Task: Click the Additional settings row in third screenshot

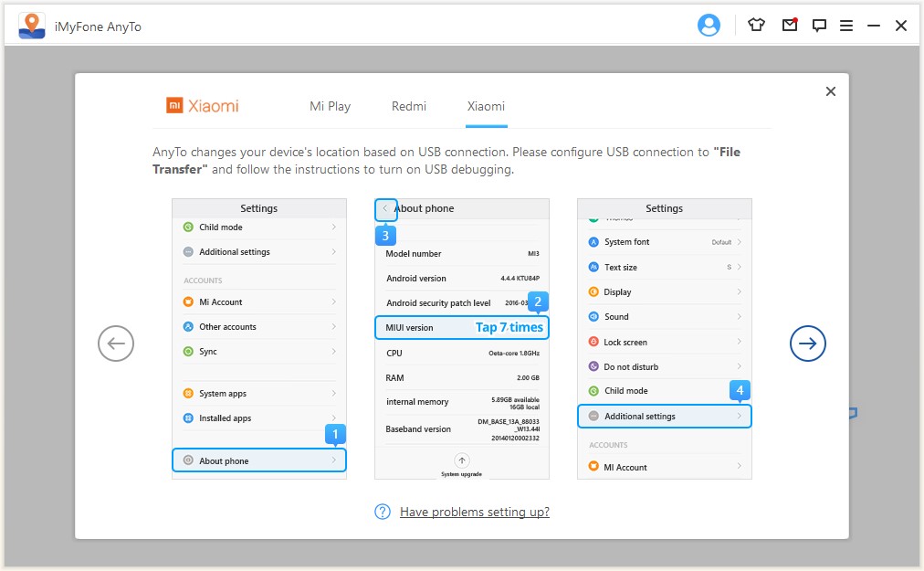Action: coord(664,417)
